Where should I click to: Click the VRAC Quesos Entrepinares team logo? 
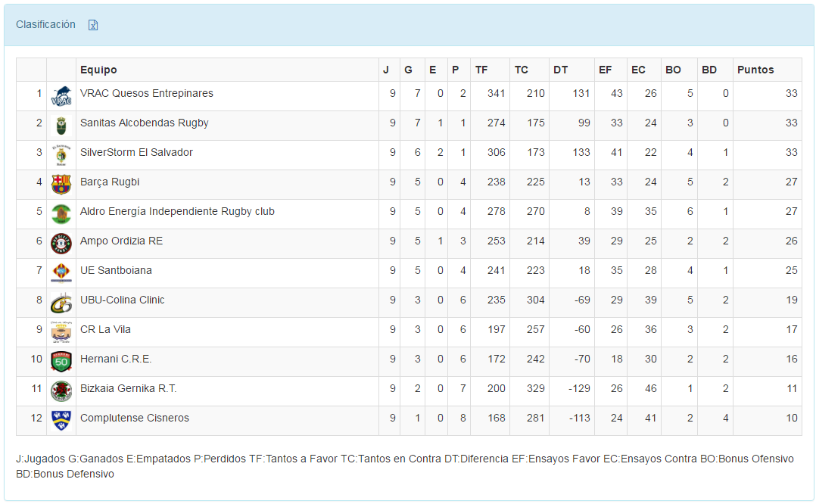(61, 96)
